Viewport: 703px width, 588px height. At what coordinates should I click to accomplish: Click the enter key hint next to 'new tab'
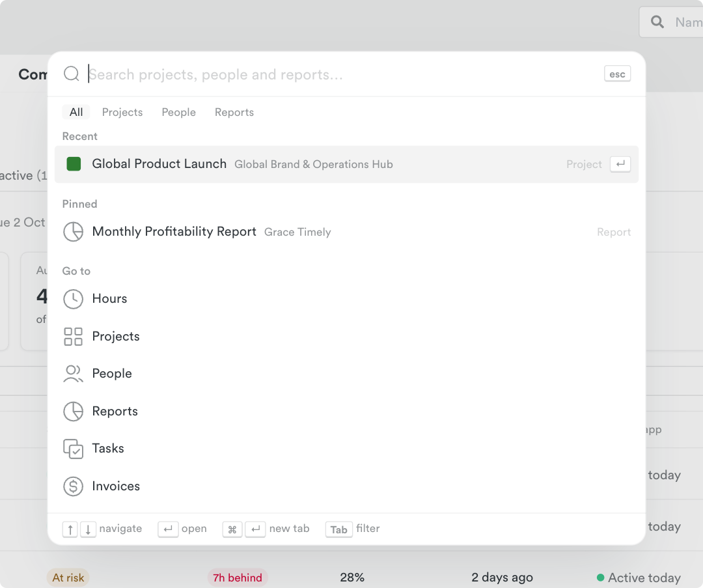pyautogui.click(x=256, y=529)
